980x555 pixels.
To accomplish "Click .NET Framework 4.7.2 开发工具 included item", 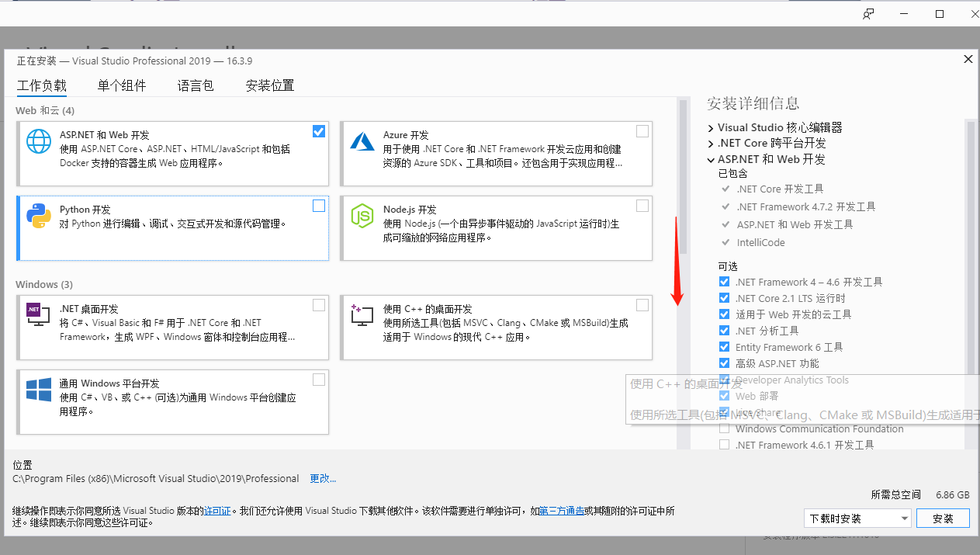I will click(806, 206).
